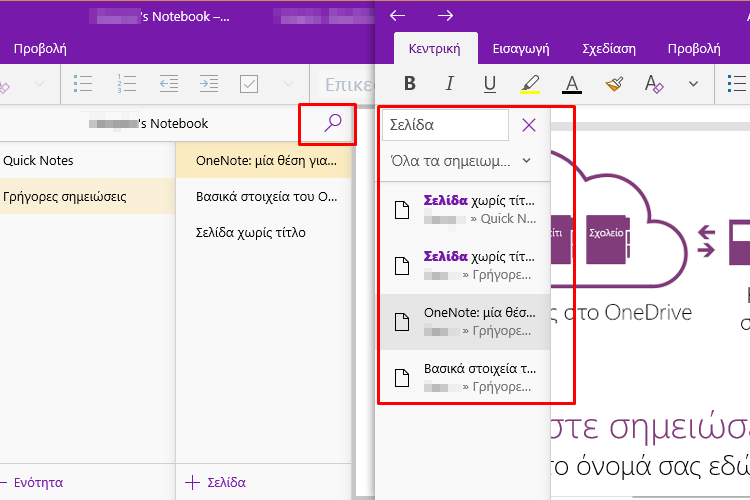Apply numbered list formatting

click(x=127, y=84)
